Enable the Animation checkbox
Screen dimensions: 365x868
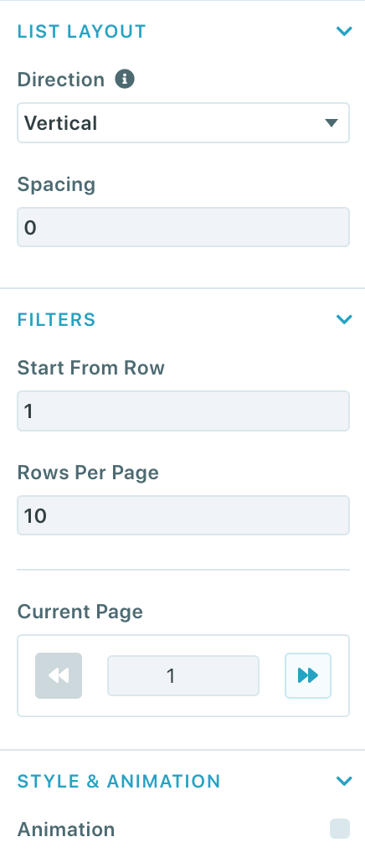[340, 829]
